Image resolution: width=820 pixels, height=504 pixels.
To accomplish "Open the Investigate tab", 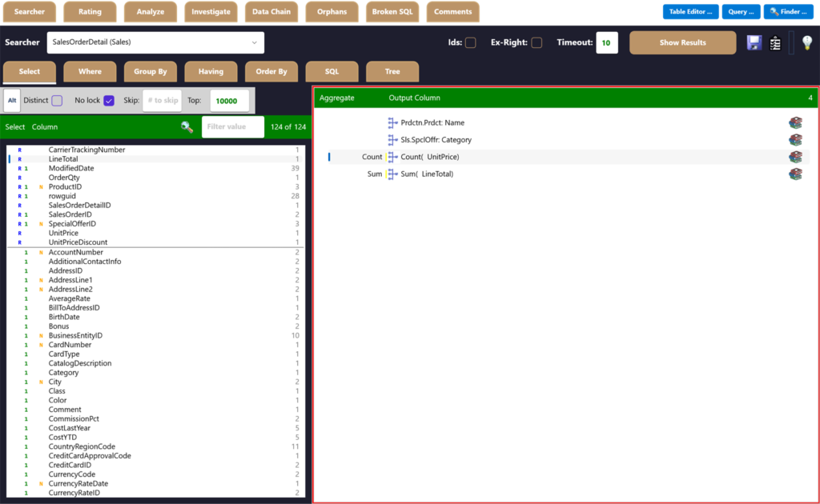I will coord(211,11).
